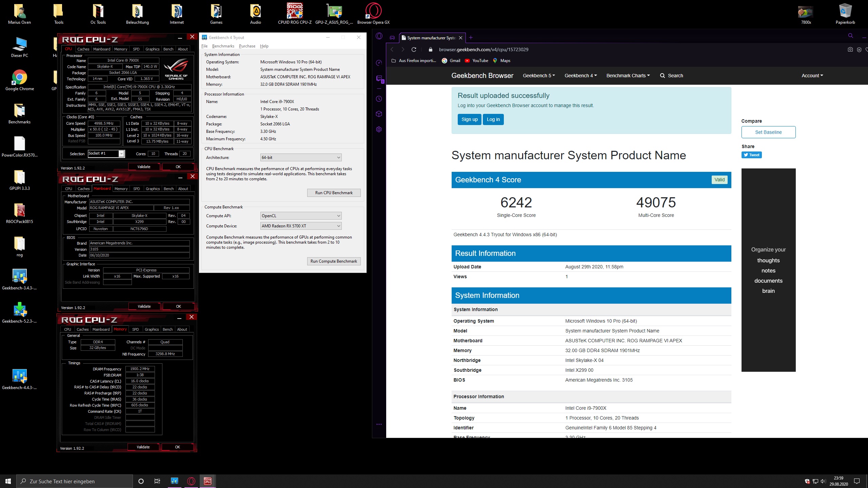
Task: Open the 7800x desktop item
Action: 806,14
